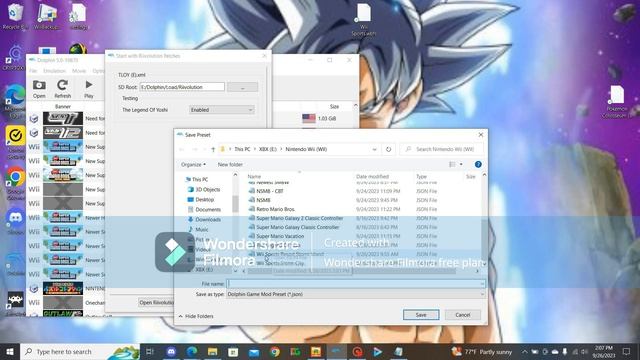Click Dolphin's Open toolbar icon

tap(39, 89)
